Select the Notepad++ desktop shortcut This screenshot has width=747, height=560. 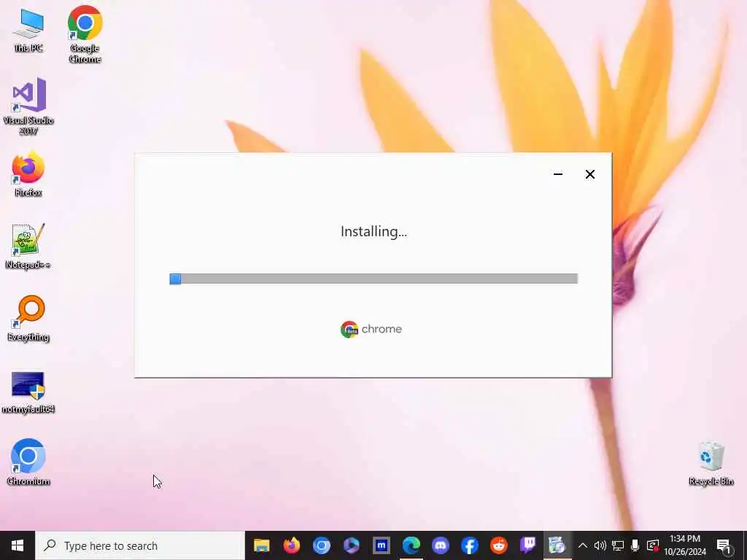(x=28, y=246)
